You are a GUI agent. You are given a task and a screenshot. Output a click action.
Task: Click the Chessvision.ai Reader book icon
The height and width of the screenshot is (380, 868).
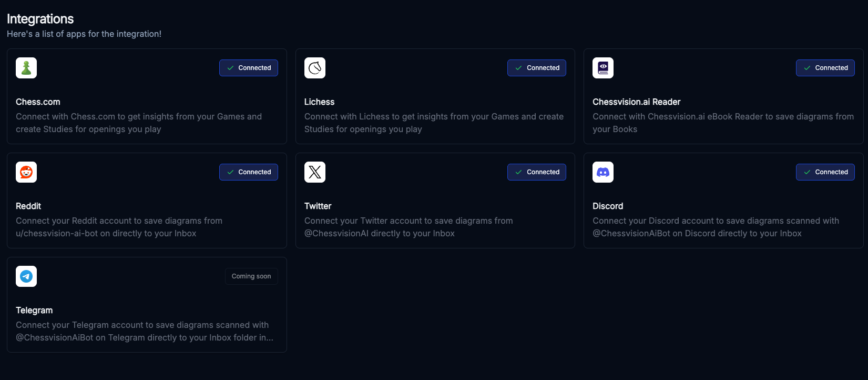pyautogui.click(x=603, y=68)
